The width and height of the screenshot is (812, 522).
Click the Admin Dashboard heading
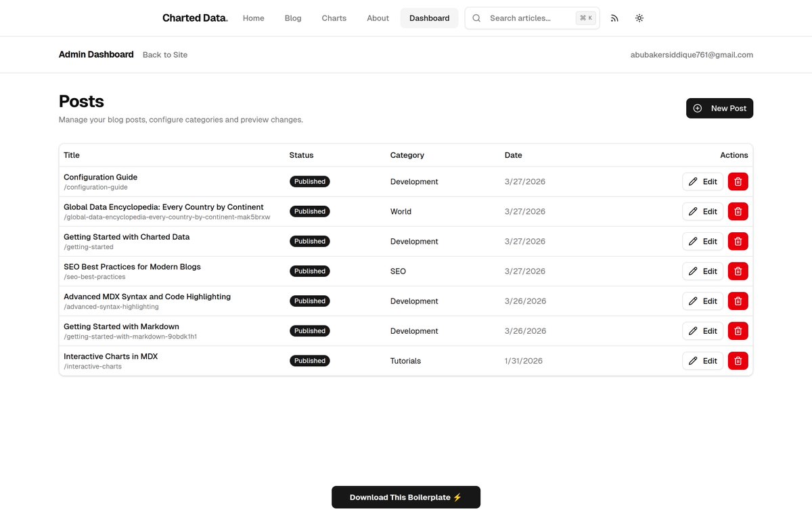click(96, 55)
